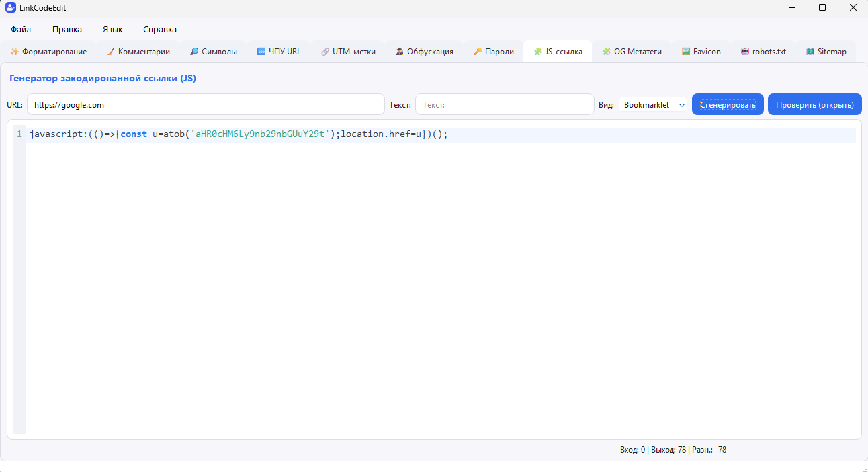
Task: Click the LinkCodeEdit app icon in title bar
Action: coord(10,8)
